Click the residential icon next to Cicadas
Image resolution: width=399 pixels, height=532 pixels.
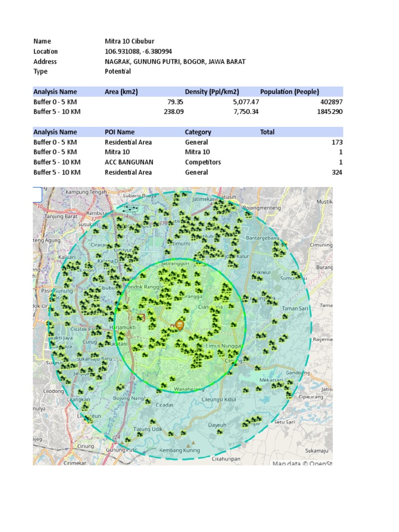pos(148,402)
